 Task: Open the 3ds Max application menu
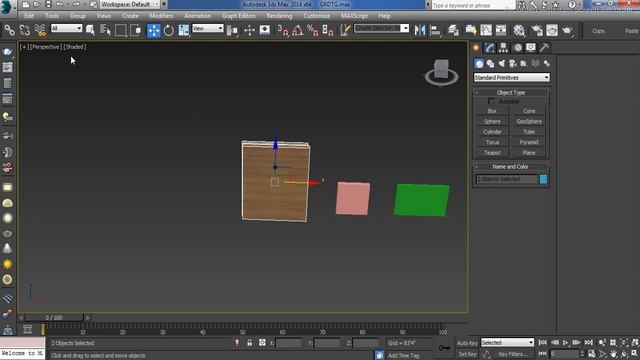pos(7,7)
